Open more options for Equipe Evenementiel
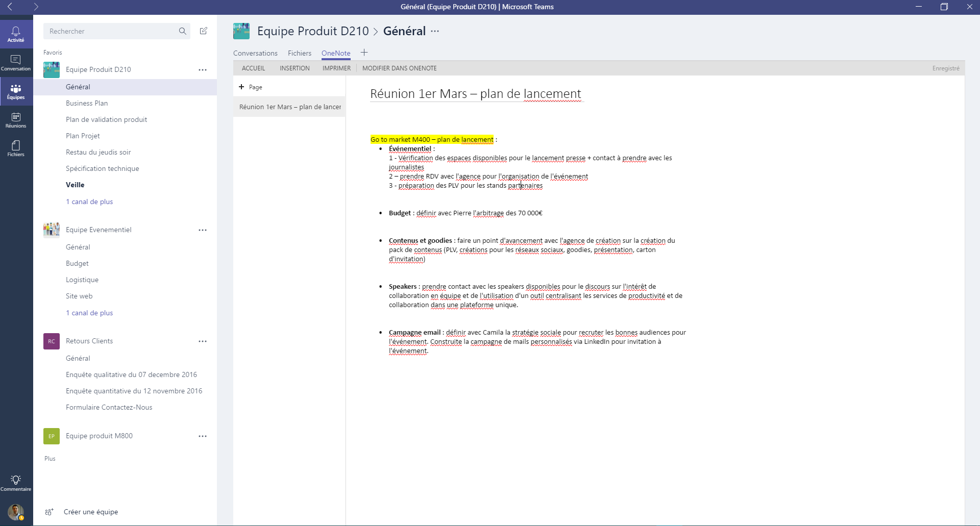The width and height of the screenshot is (980, 526). click(203, 230)
